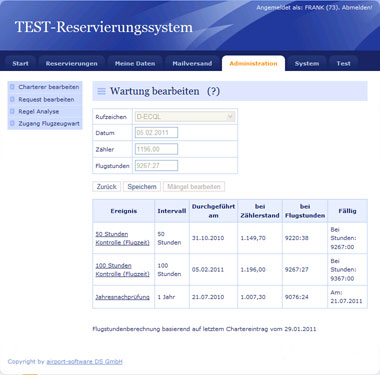Click the list icon next to Wartung bearbeiten
The image size is (380, 375).
[101, 91]
